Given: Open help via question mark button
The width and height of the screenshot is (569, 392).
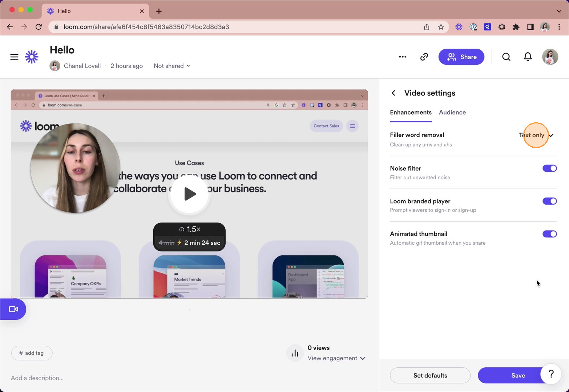Looking at the screenshot, I should [551, 373].
